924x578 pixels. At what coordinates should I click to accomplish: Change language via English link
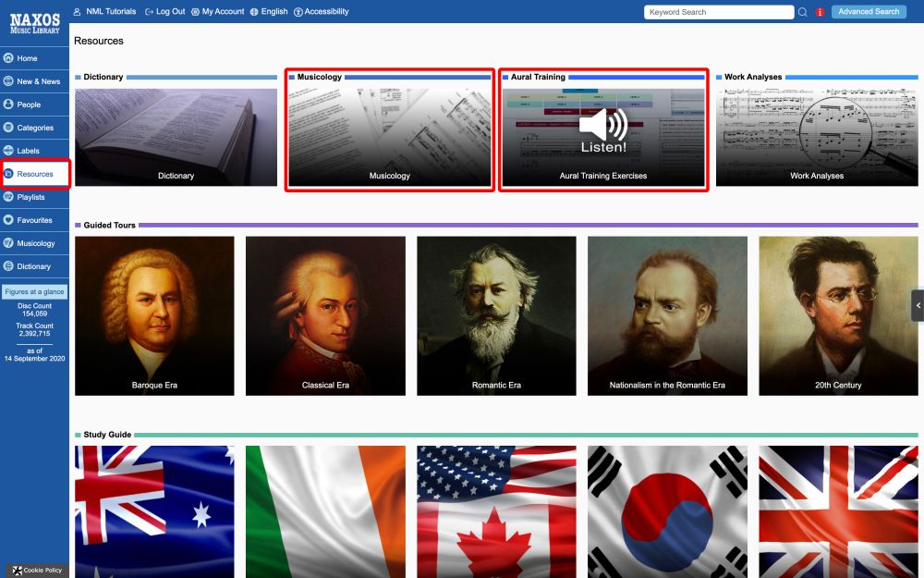coord(274,12)
